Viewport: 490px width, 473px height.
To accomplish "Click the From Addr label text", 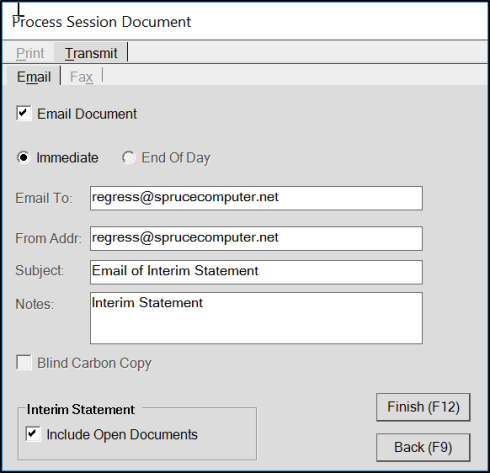I will (x=48, y=238).
